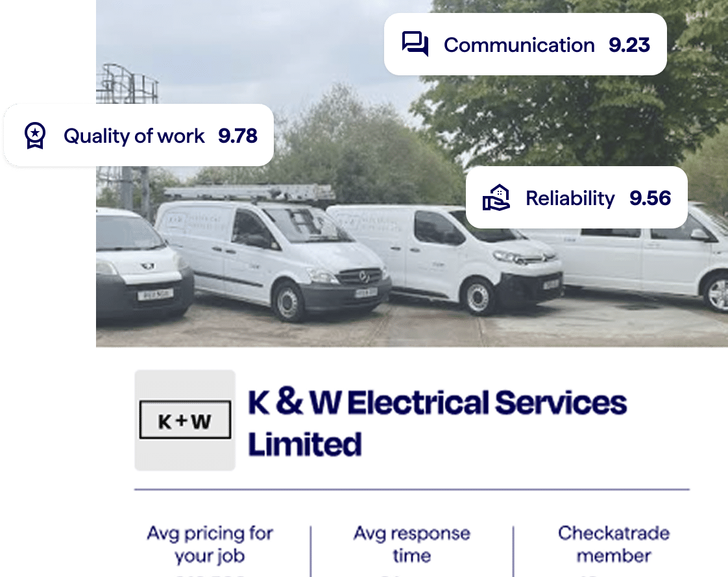
Task: Click the Reliability label text
Action: tap(570, 199)
